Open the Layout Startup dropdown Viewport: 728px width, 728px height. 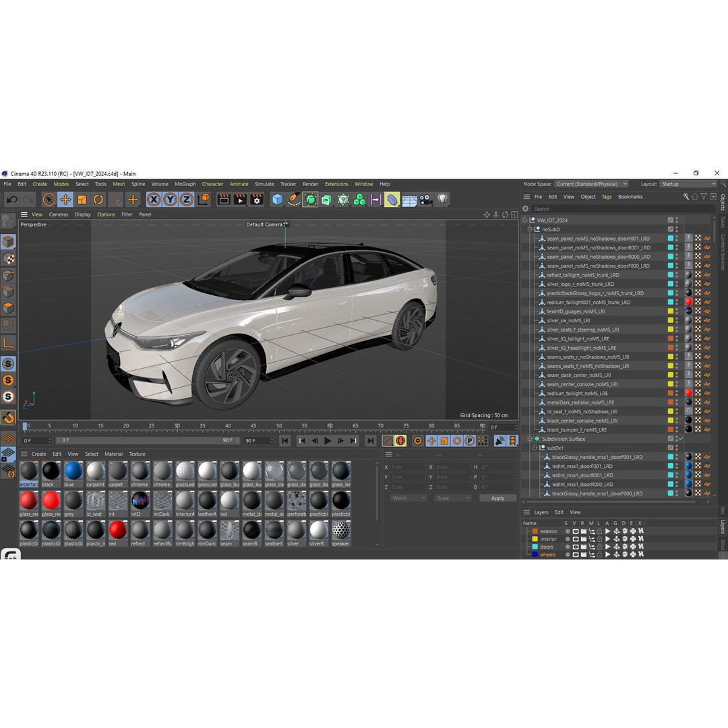click(x=688, y=183)
